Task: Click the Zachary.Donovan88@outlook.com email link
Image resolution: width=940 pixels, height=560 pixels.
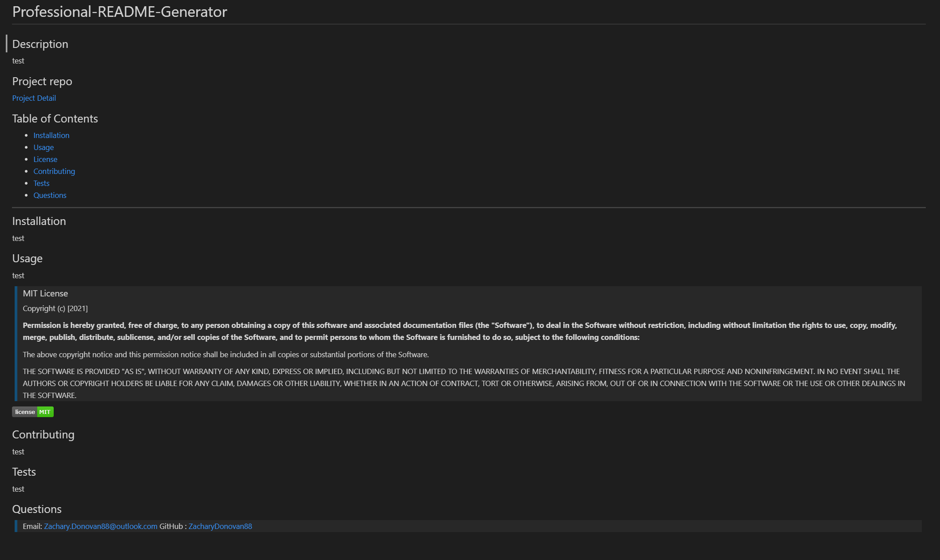Action: (100, 526)
